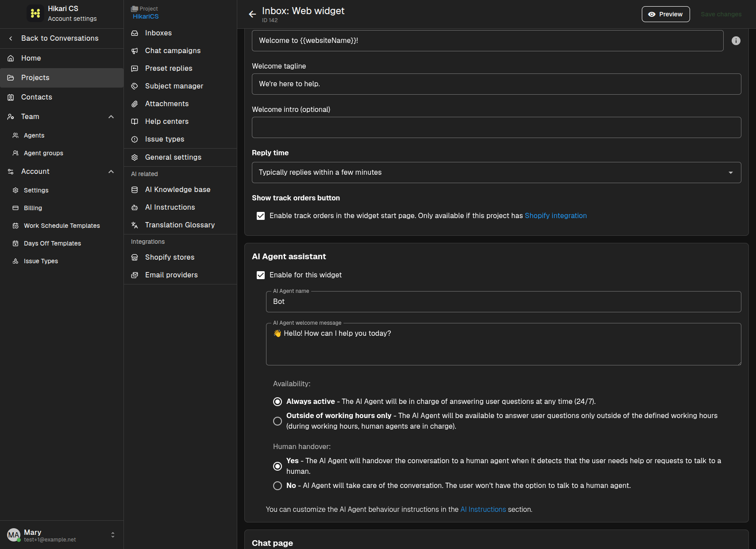The image size is (756, 549).
Task: Click the Attachments paperclip icon
Action: click(x=135, y=104)
